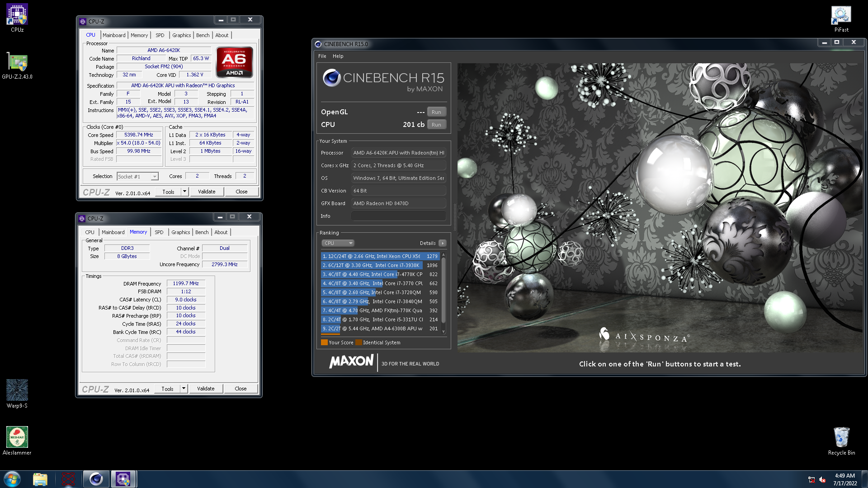Select ranking row Intel Core i7-4770K

[380, 274]
